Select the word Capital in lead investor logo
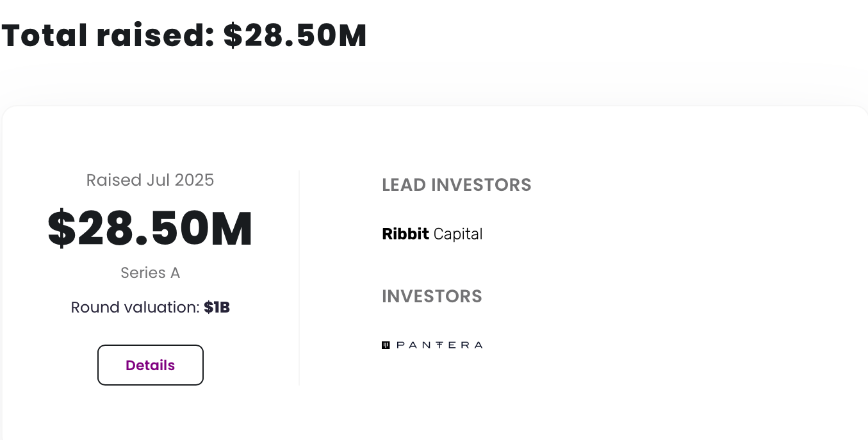 click(458, 234)
